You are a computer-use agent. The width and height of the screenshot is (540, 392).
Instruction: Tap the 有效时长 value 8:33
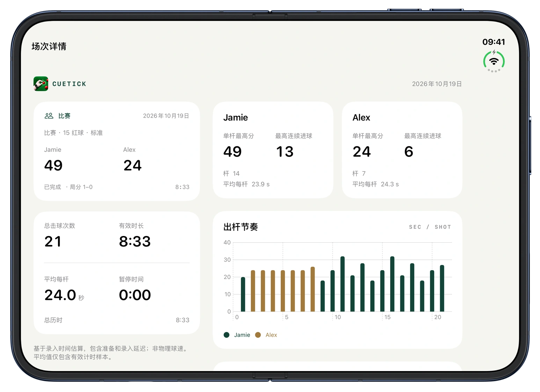click(135, 242)
